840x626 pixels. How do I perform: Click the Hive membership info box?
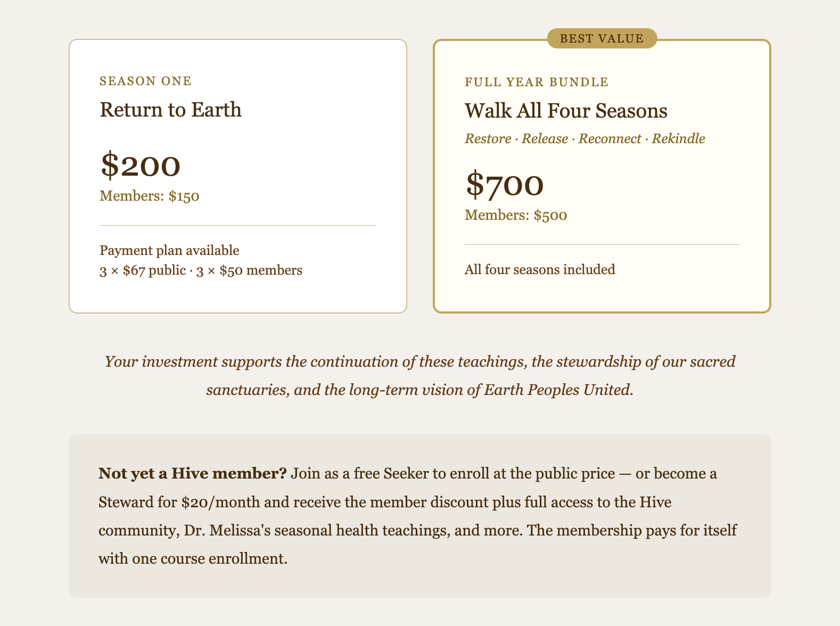(x=420, y=516)
